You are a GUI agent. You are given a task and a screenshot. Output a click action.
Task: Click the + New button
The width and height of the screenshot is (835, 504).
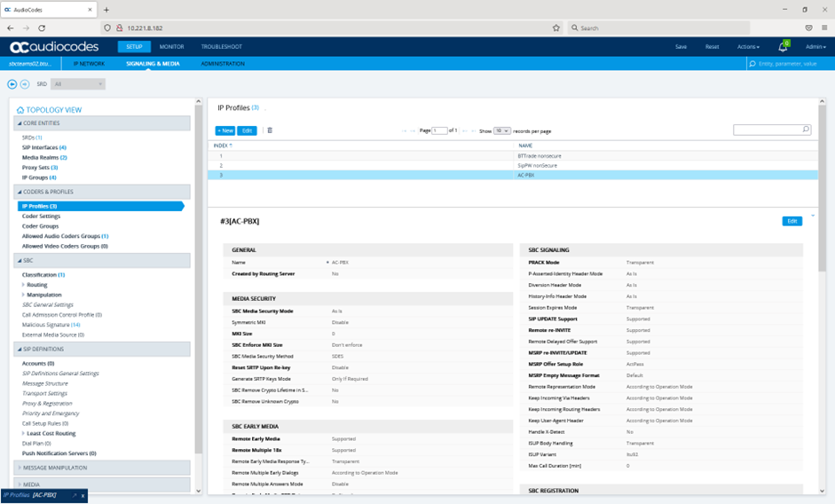(225, 131)
